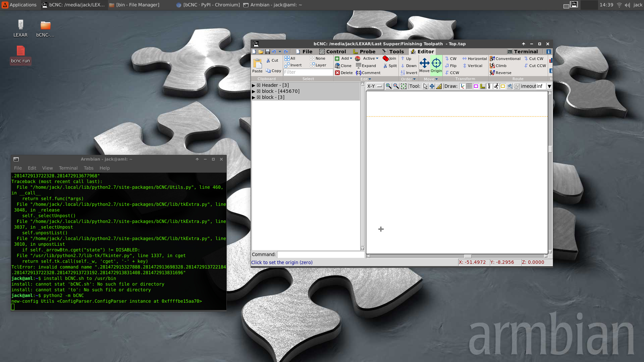644x362 pixels.
Task: Click the Open folder icon in bCNC
Action: click(261, 52)
